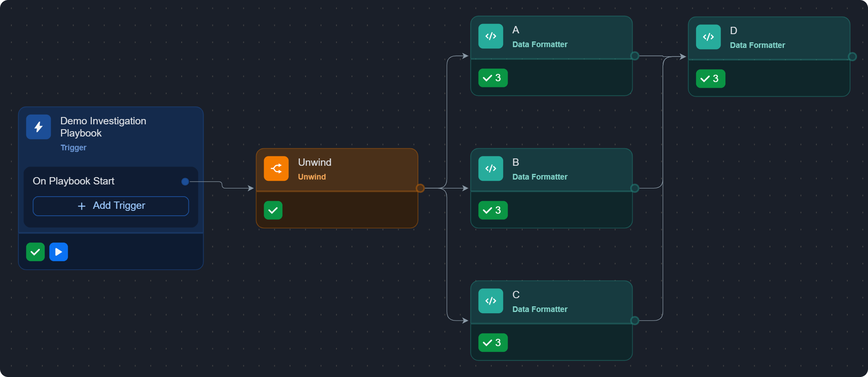Open node A's result badge showing 3
The height and width of the screenshot is (377, 868).
point(493,78)
